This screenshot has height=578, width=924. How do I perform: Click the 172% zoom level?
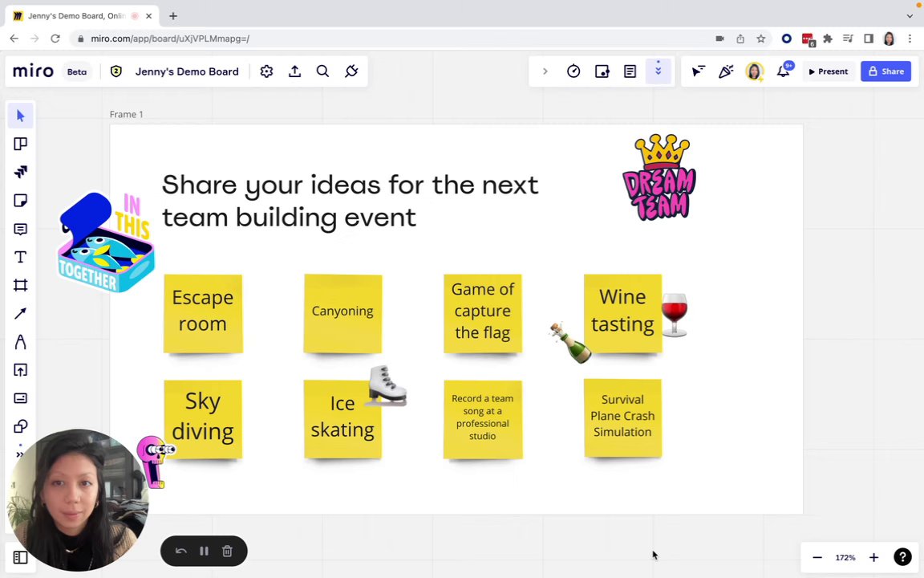tap(845, 557)
